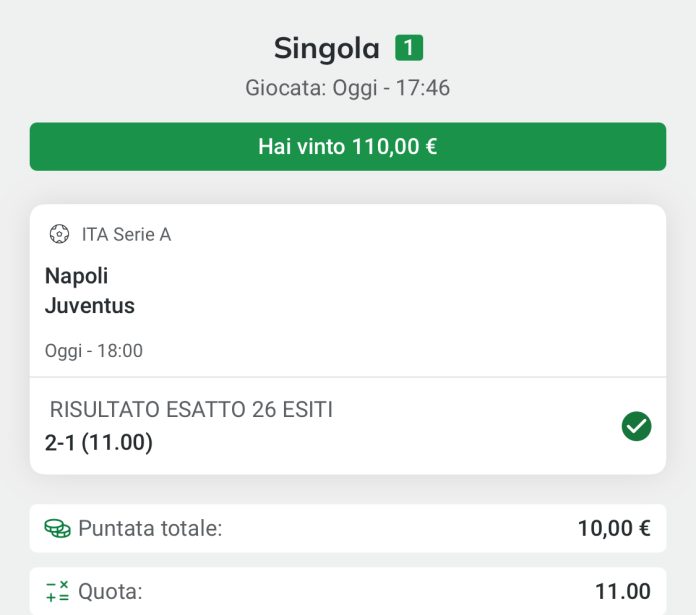The image size is (696, 615).
Task: Tap the Hai vinto 110,00 € banner
Action: (348, 146)
